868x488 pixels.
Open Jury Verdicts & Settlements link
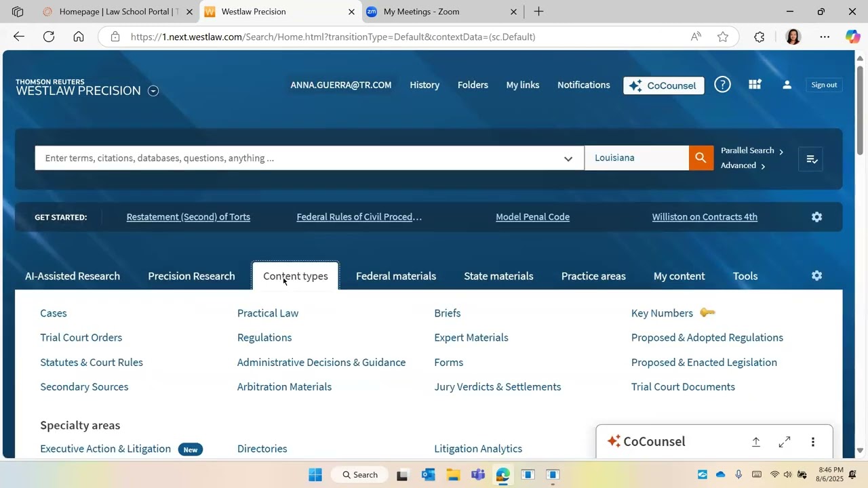(498, 387)
